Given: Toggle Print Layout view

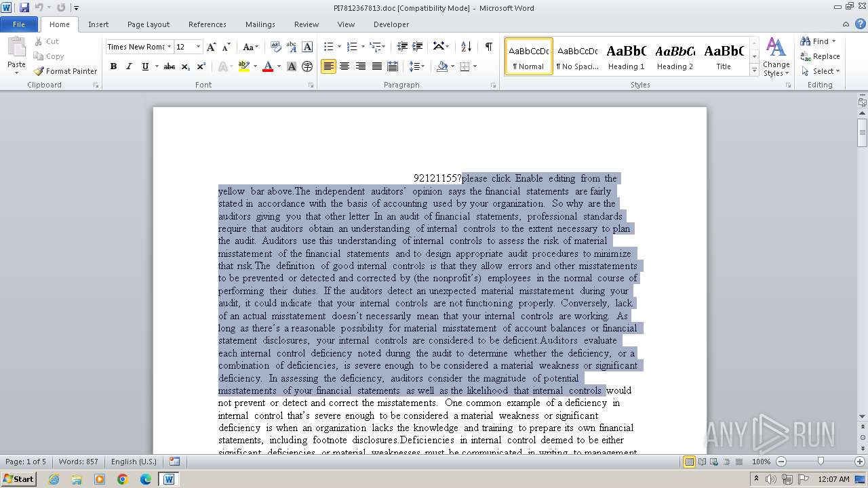Looking at the screenshot, I should [690, 462].
